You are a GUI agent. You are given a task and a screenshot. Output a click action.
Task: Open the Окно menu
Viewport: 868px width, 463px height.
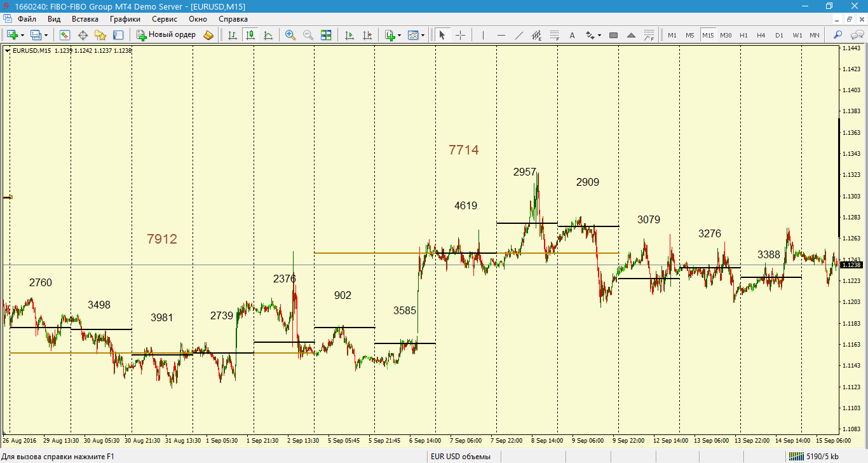coord(198,19)
